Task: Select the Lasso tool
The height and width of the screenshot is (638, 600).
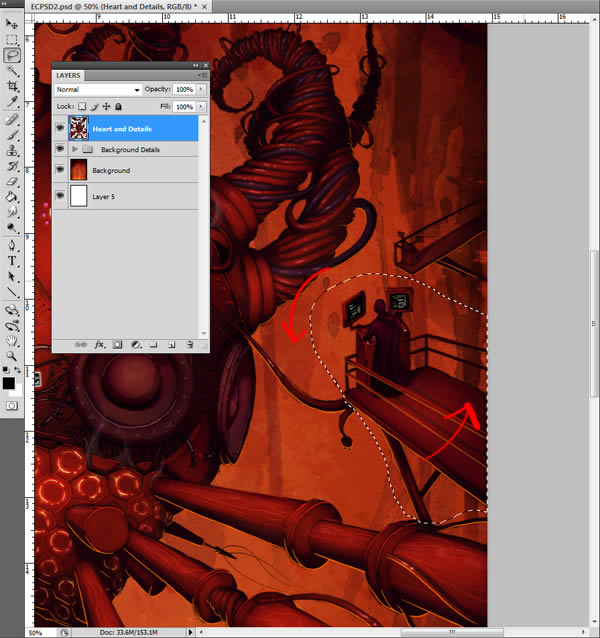Action: tap(12, 55)
